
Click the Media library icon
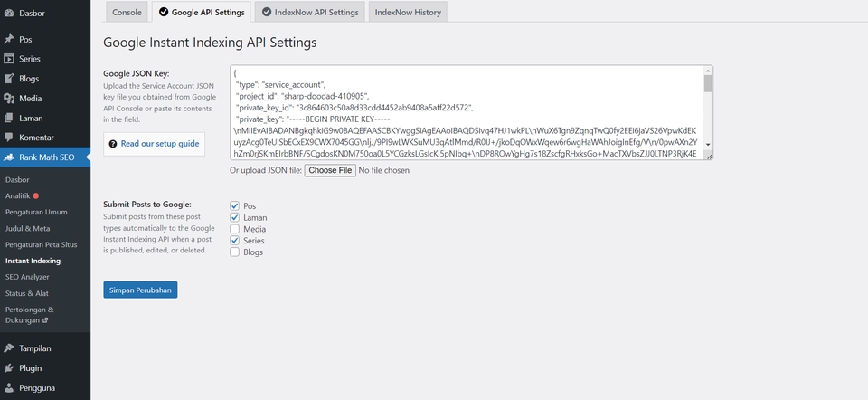pos(8,98)
